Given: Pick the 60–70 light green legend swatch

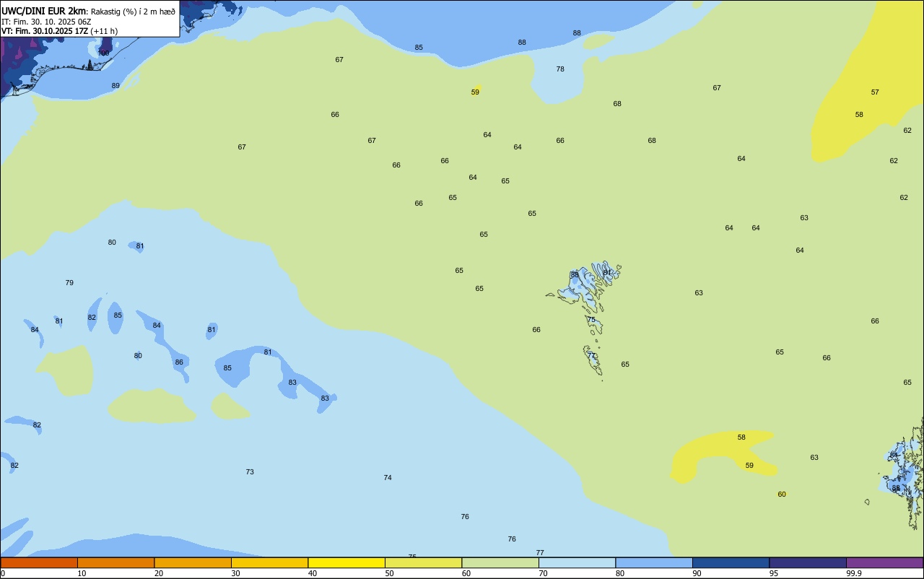Looking at the screenshot, I should pos(500,562).
